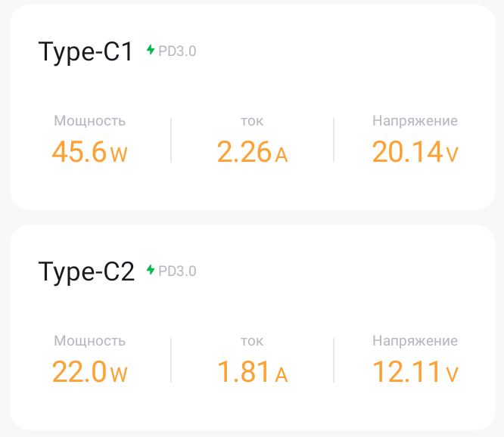Click the PD3.0 label on Type-C1
This screenshot has height=437, width=504.
pyautogui.click(x=177, y=51)
